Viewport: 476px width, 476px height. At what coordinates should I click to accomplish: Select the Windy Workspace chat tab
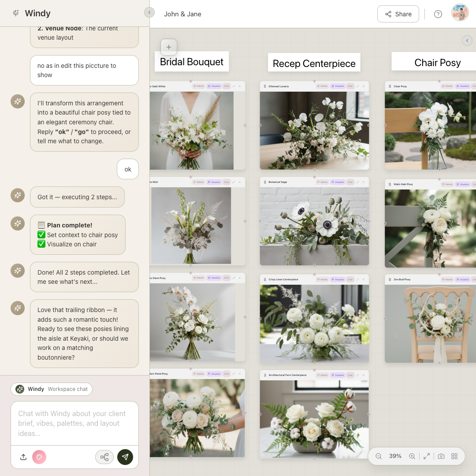52,389
